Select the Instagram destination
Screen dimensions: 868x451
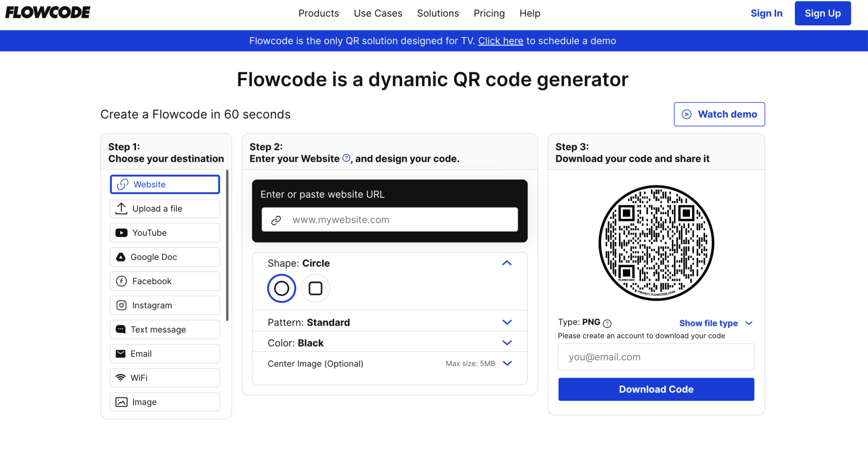point(164,305)
